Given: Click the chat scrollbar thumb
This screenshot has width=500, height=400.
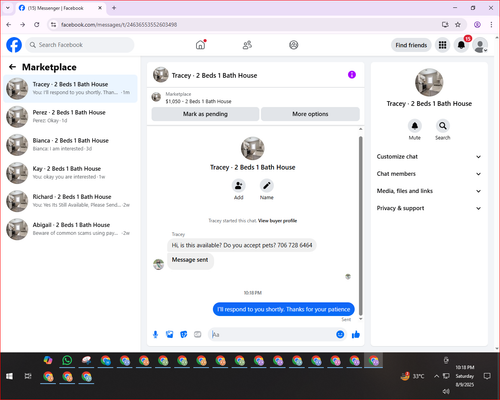Looking at the screenshot, I should point(361,225).
